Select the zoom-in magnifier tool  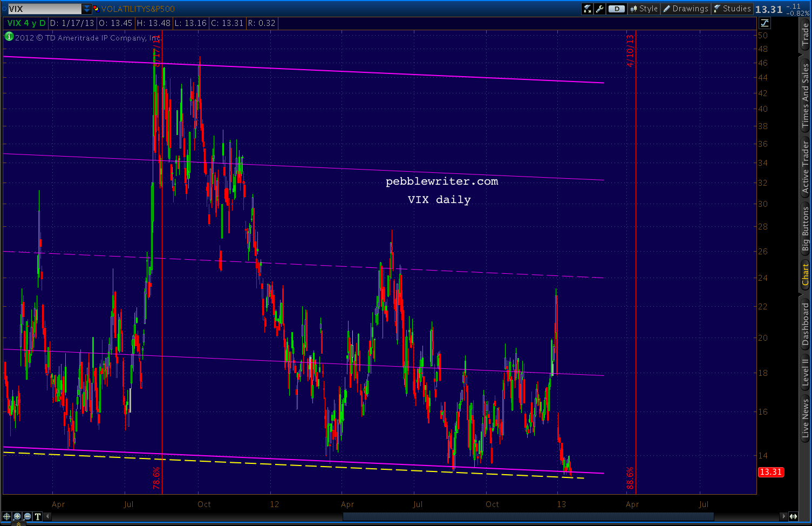pos(17,516)
